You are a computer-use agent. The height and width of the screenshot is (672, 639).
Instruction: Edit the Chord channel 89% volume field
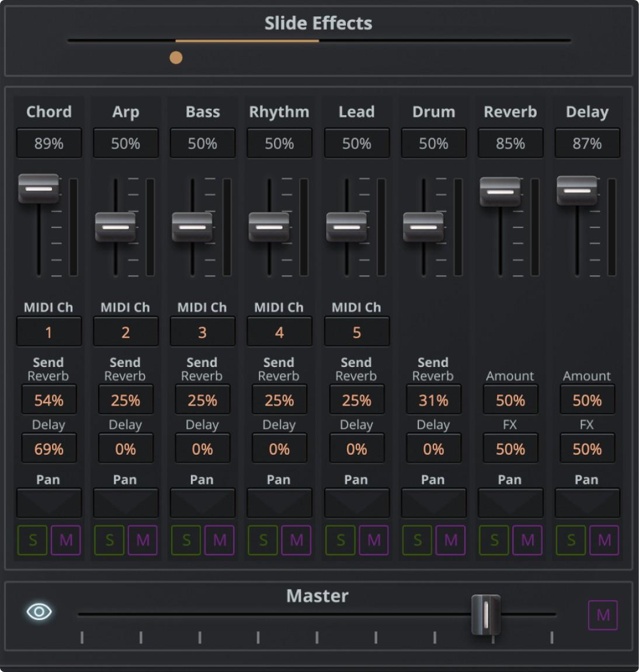click(49, 143)
